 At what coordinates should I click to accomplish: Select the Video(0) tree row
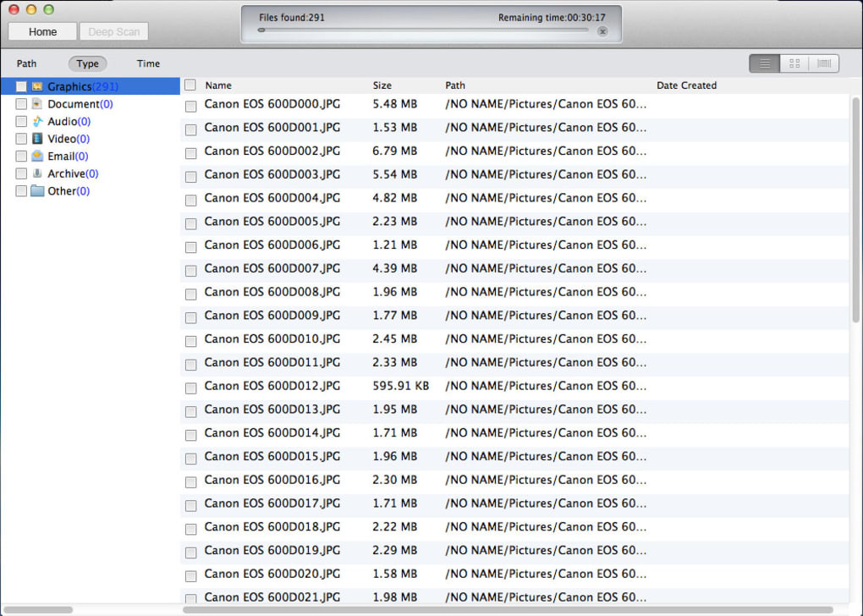coord(91,139)
